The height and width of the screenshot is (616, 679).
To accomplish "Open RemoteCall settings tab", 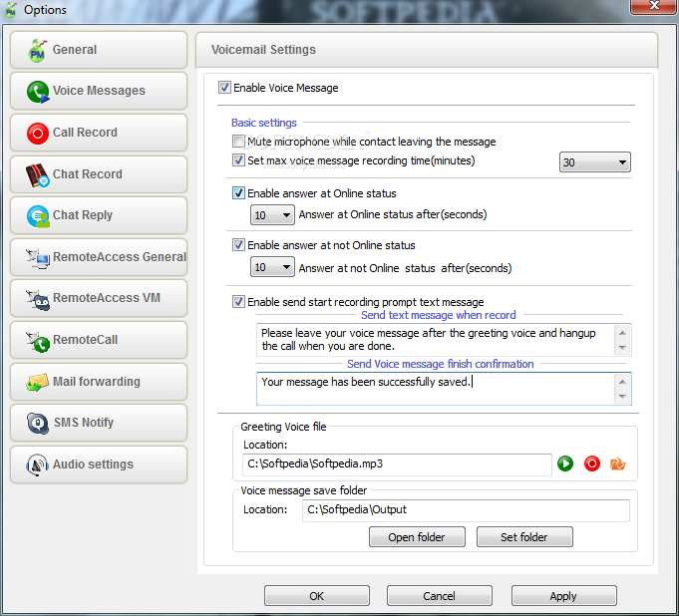I will pos(99,340).
